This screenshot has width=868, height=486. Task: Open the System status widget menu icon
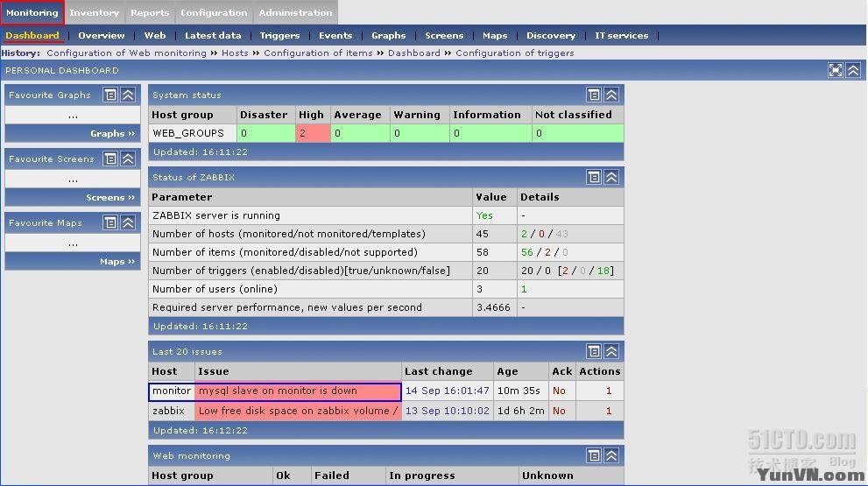click(594, 95)
